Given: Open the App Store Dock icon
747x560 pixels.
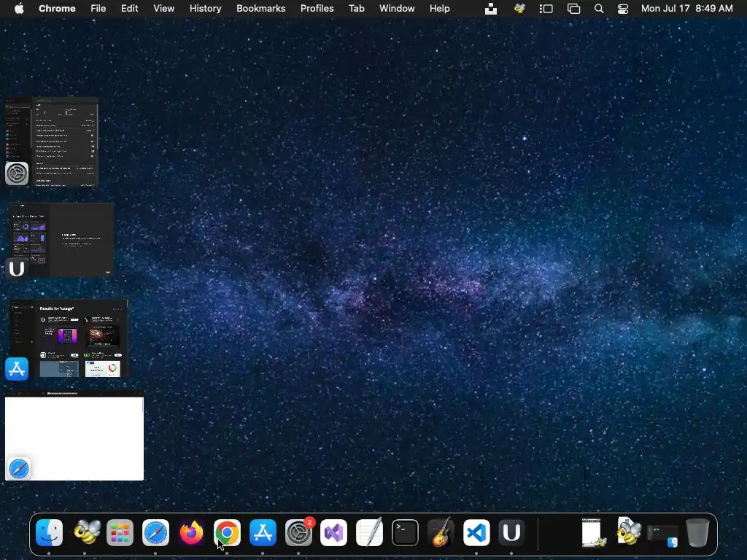Looking at the screenshot, I should pos(263,532).
